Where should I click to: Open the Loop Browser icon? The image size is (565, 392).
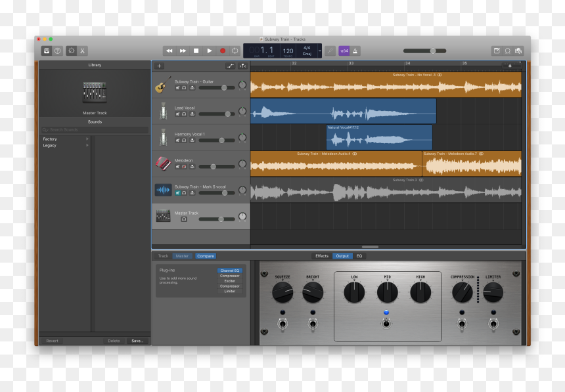pos(507,51)
